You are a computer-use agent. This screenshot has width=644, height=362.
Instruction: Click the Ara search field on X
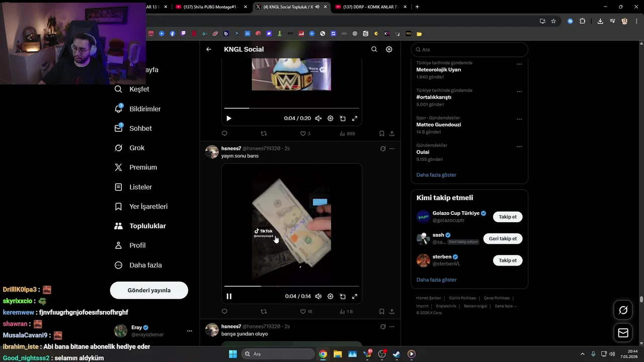pos(469,50)
